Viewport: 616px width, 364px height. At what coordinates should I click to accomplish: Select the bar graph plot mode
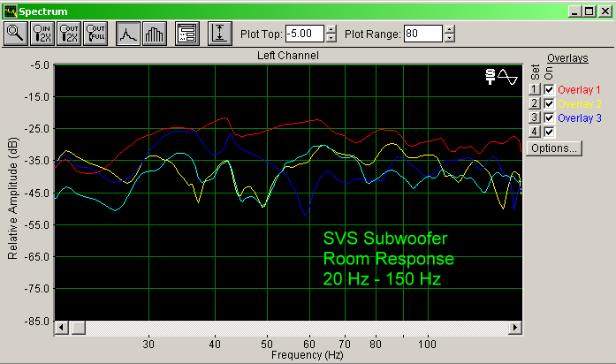156,34
